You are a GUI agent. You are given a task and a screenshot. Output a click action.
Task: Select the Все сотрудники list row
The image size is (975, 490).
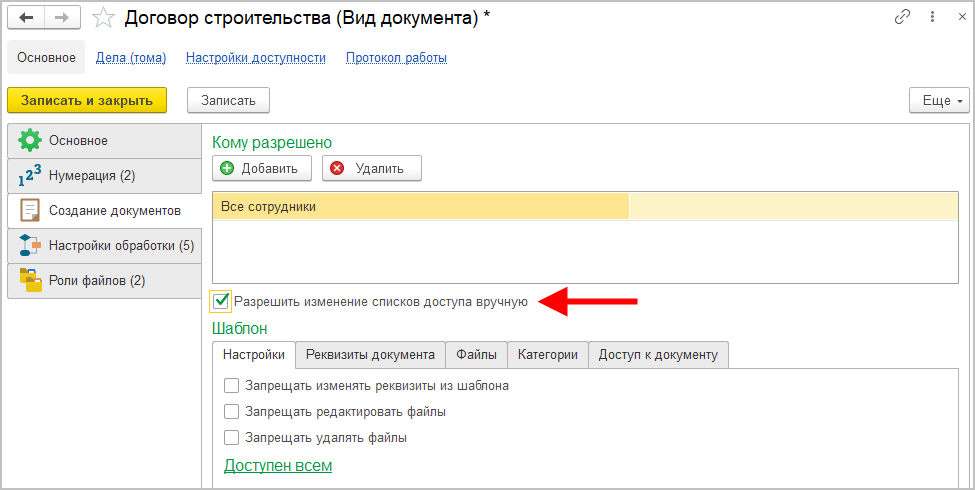tap(420, 206)
